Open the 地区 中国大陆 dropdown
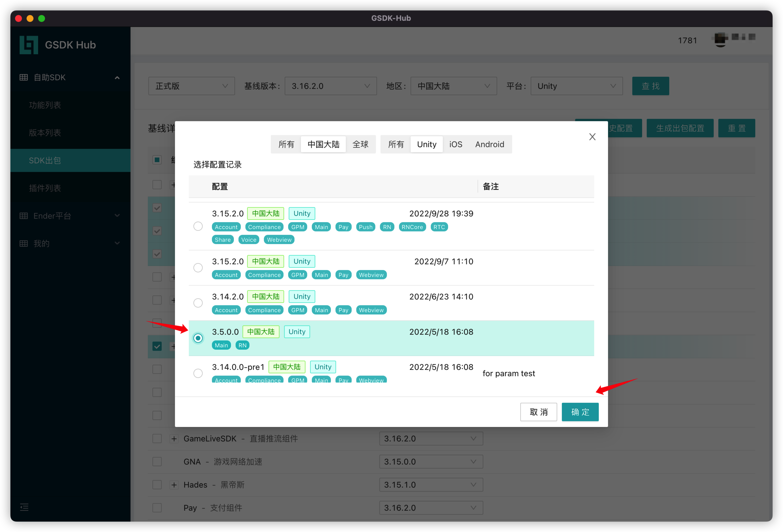783x532 pixels. coord(453,86)
